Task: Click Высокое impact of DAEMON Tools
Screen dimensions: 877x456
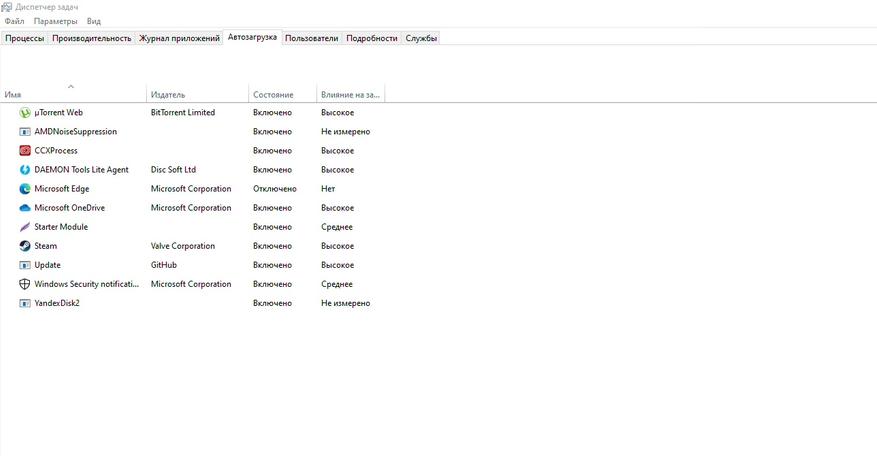Action: 337,170
